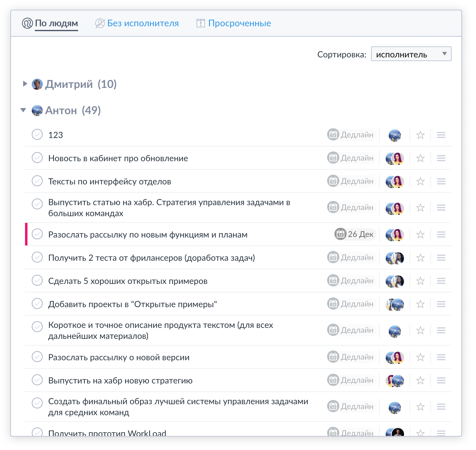Star 'Создать финальный образ лучшей системы' task

coord(420,406)
